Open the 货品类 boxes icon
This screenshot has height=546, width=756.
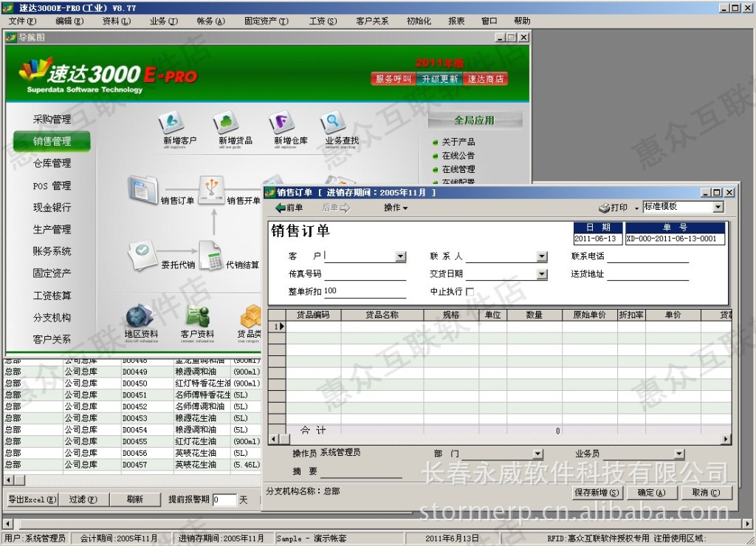(250, 316)
